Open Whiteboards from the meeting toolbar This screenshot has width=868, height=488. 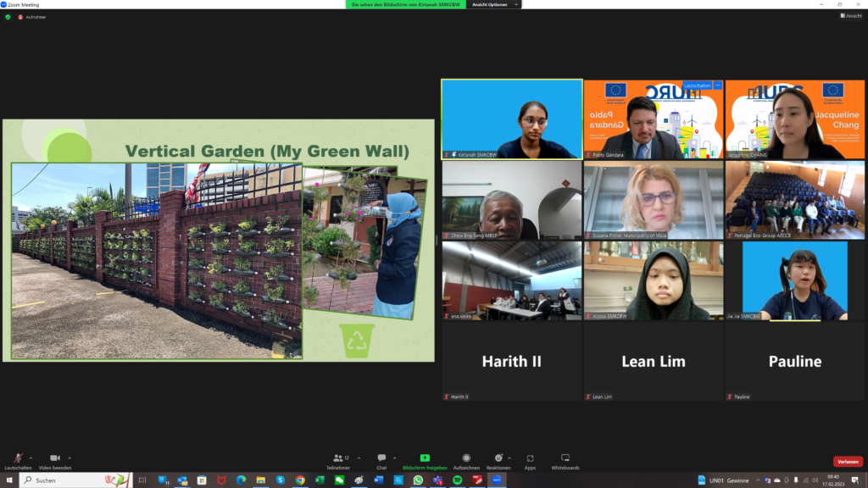565,459
